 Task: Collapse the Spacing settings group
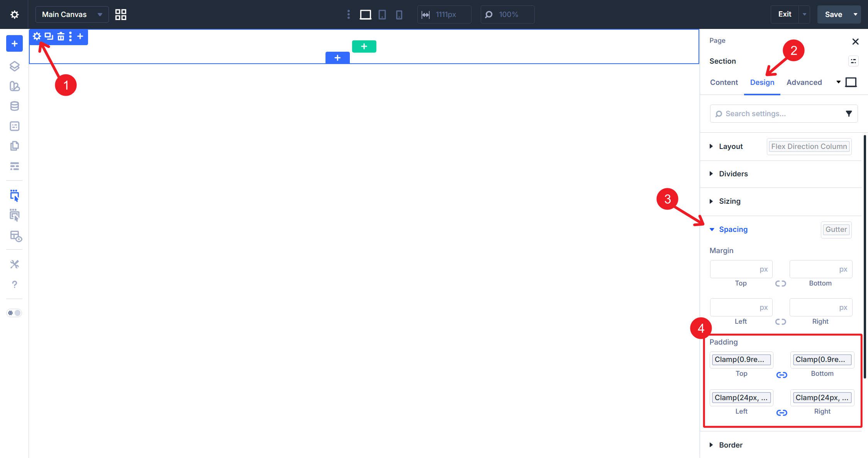(x=733, y=229)
